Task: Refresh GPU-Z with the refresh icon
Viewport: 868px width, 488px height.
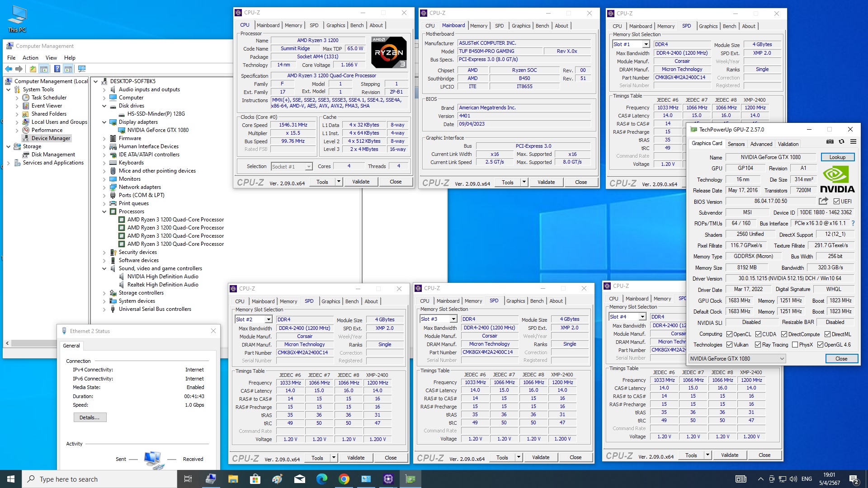Action: coord(841,141)
